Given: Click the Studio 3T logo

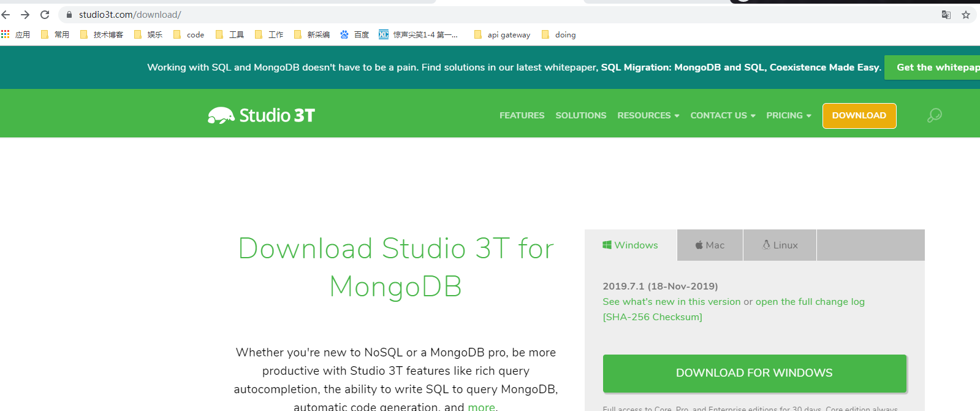Looking at the screenshot, I should 261,115.
